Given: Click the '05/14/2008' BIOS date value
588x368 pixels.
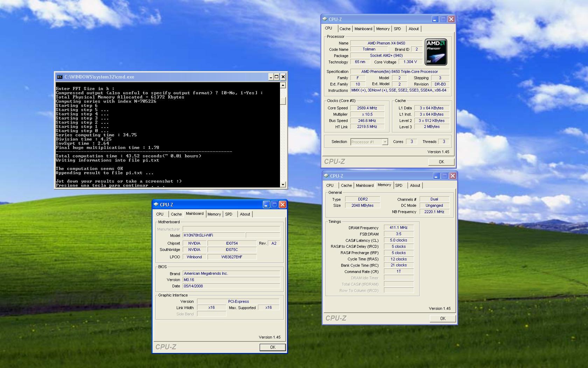Looking at the screenshot, I should tap(231, 286).
